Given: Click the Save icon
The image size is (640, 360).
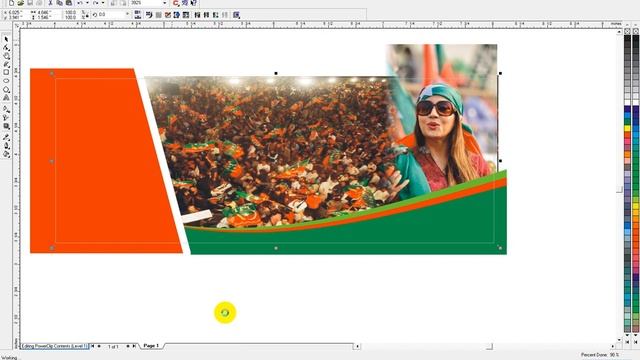Looking at the screenshot, I should [30, 3].
